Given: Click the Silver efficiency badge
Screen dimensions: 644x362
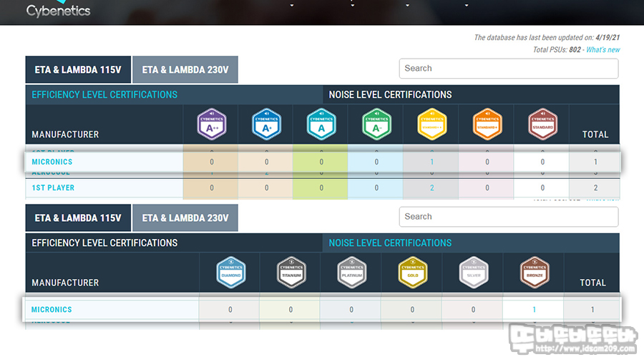Looking at the screenshot, I should click(x=474, y=272).
